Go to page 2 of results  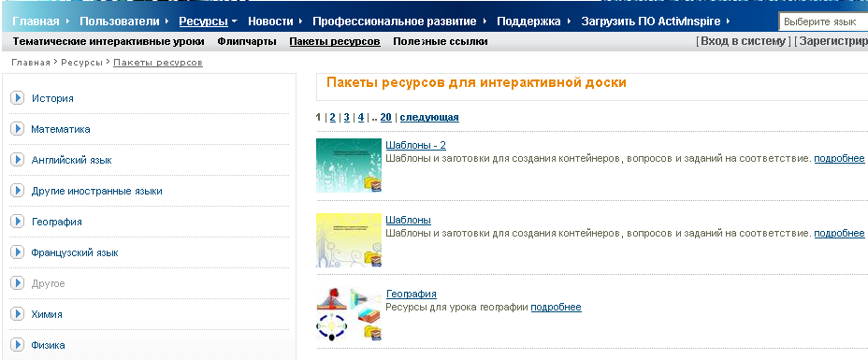click(x=333, y=117)
